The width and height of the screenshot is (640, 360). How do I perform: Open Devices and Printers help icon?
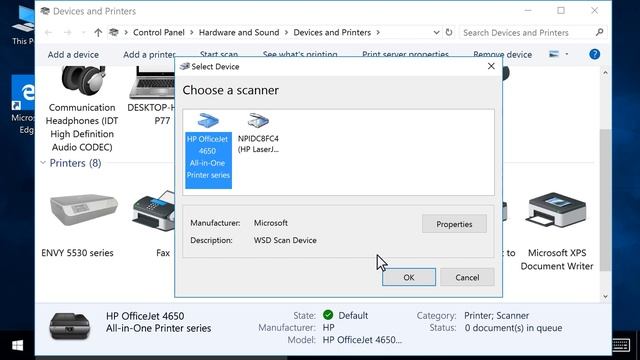point(595,54)
